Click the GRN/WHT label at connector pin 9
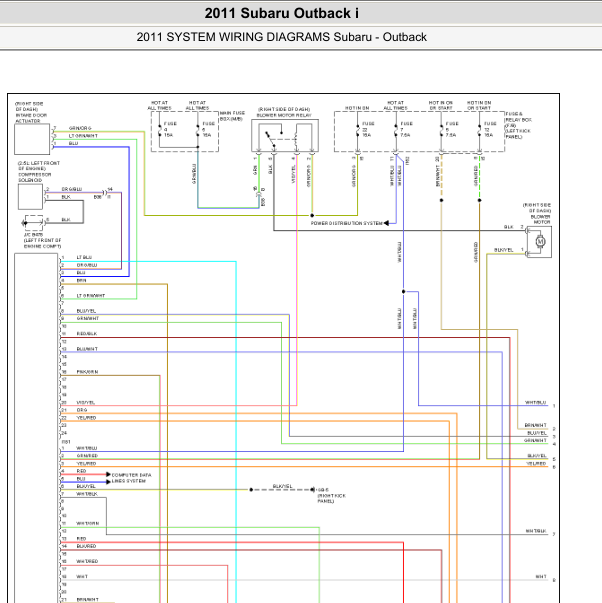This screenshot has height=603, width=602. tap(88, 318)
